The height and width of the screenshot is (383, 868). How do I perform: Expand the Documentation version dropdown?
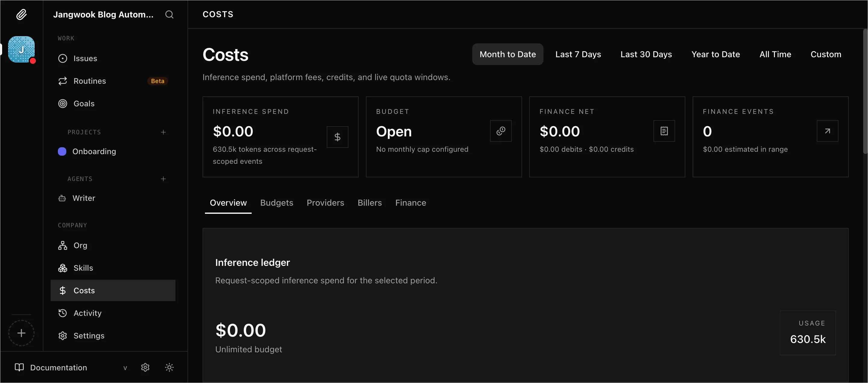coord(125,368)
